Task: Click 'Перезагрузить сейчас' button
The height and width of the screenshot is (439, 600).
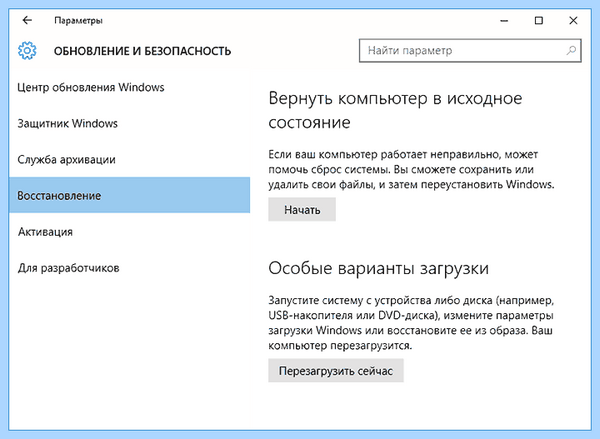Action: (x=336, y=370)
